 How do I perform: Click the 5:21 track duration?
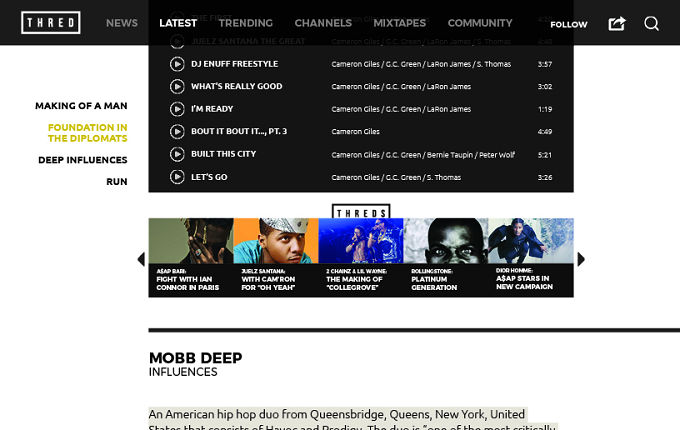tap(545, 155)
